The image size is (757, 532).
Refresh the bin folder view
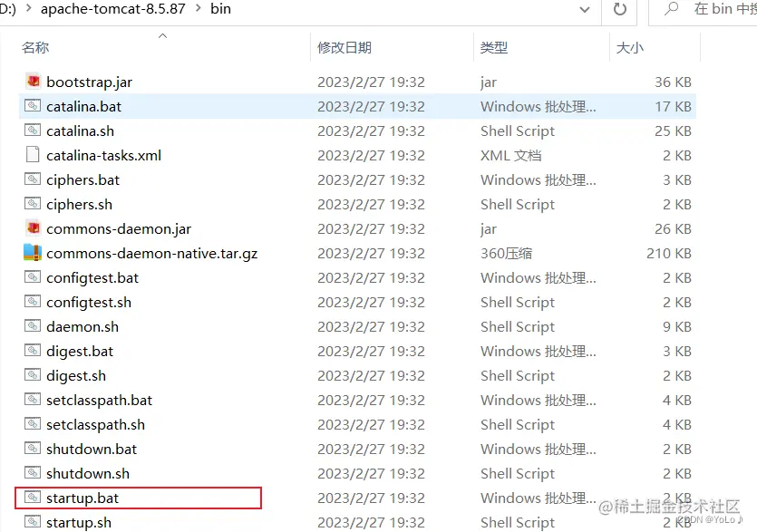point(620,9)
